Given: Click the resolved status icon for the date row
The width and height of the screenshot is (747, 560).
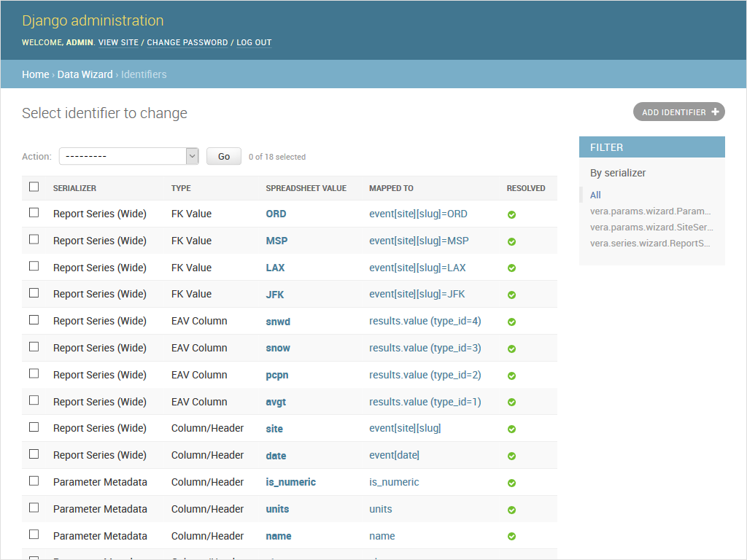Looking at the screenshot, I should [511, 455].
